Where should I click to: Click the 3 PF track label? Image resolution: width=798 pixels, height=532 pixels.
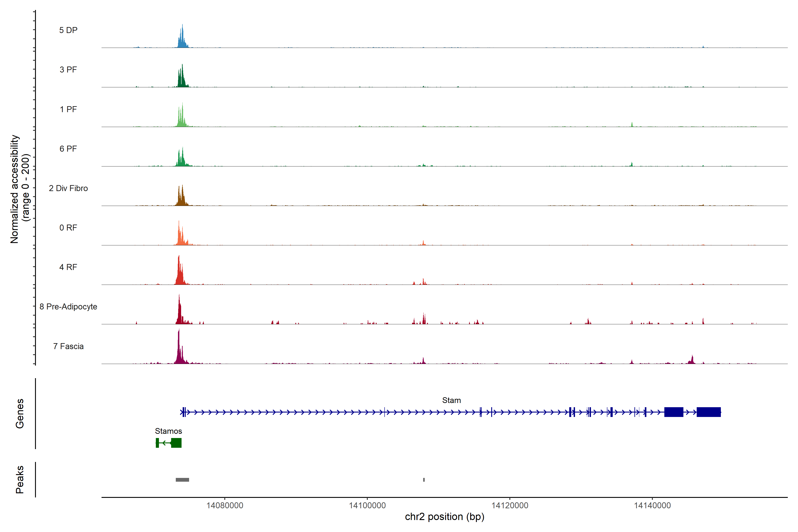point(68,70)
